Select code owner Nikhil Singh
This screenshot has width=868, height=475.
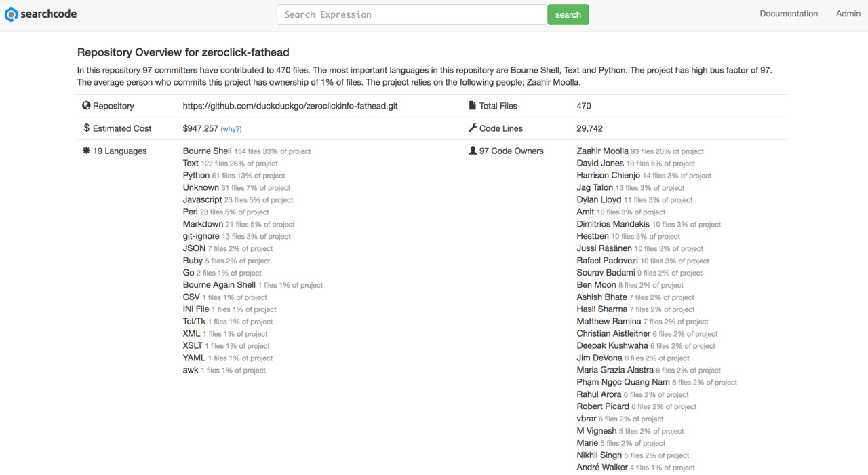click(x=599, y=455)
